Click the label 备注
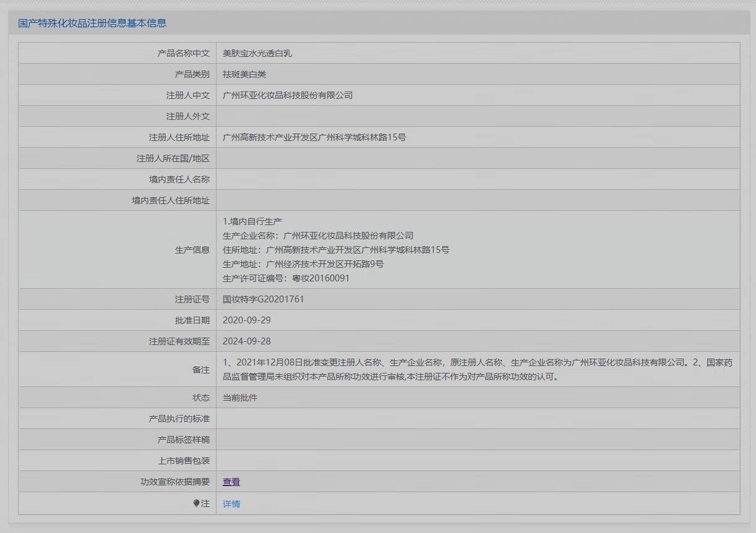 tap(201, 370)
